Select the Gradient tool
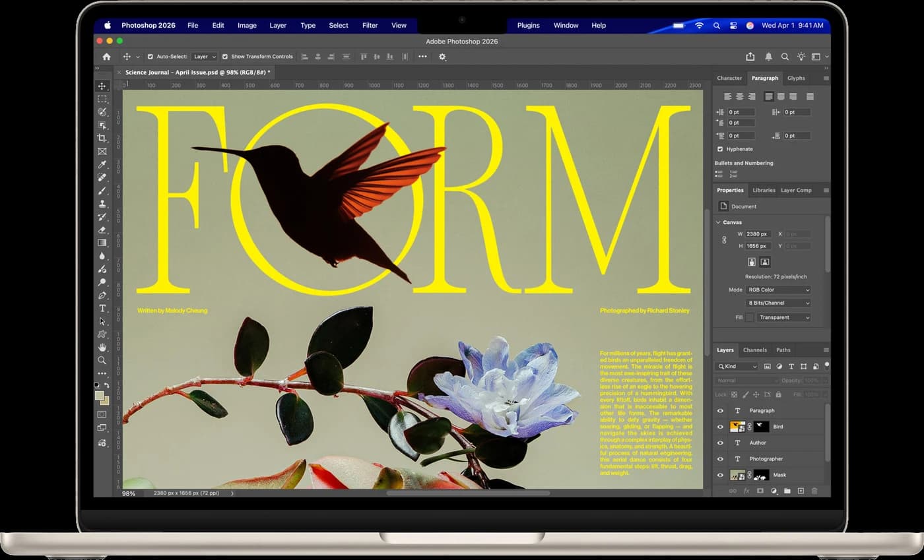The width and height of the screenshot is (924, 560). [x=102, y=243]
